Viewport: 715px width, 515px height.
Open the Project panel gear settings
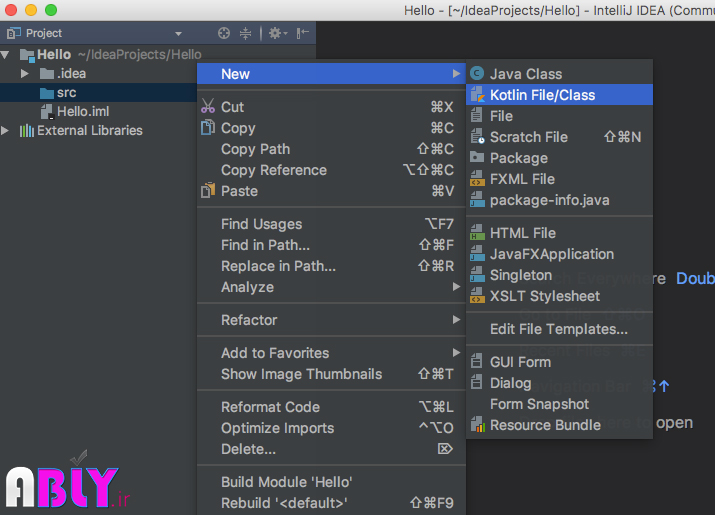(x=277, y=33)
